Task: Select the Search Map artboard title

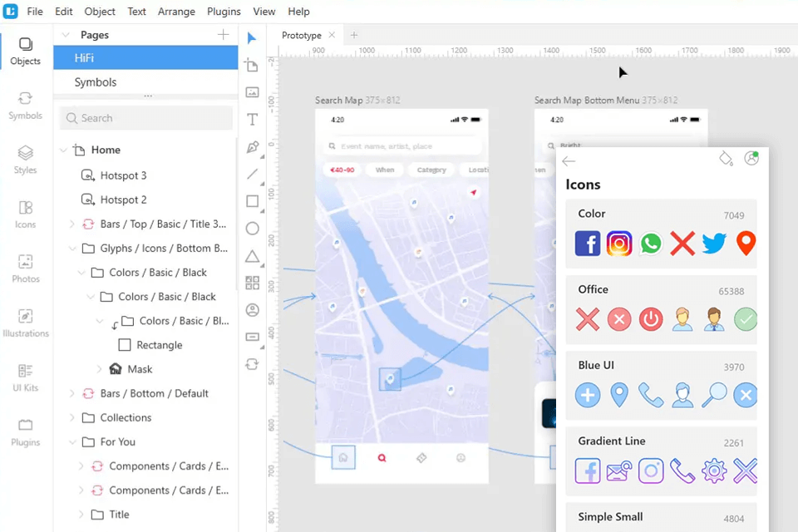Action: [338, 101]
